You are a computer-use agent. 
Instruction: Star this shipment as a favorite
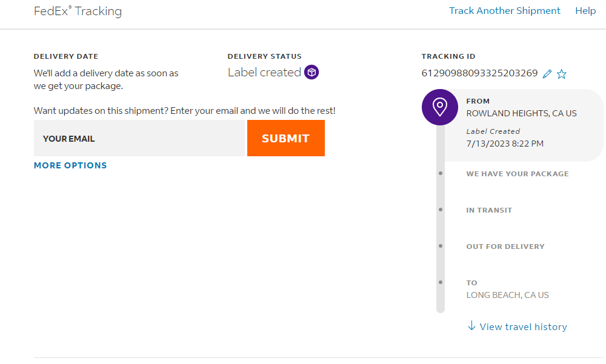pos(562,74)
